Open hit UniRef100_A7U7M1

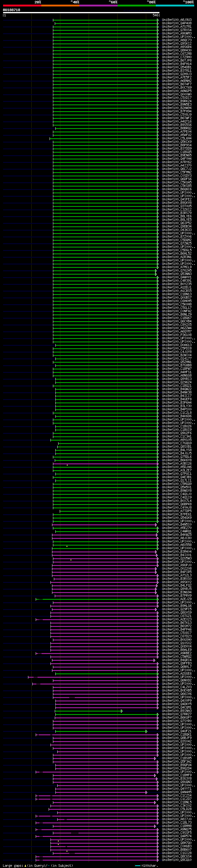[177, 26]
